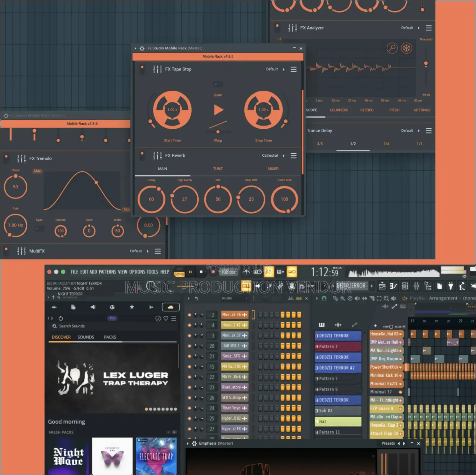Image resolution: width=476 pixels, height=475 pixels.
Task: Switch to the TUNE tab in FX Reverb
Action: 218,169
